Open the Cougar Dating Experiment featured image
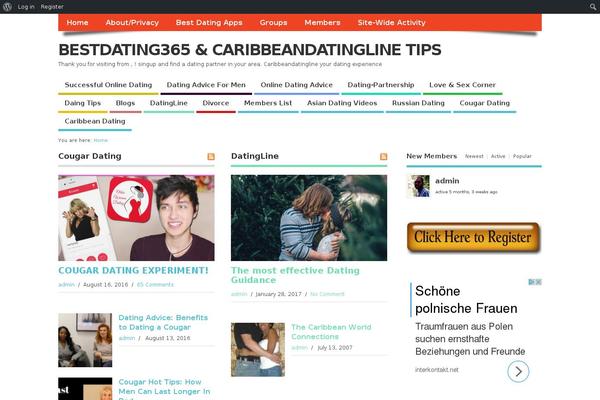The height and width of the screenshot is (400, 600). tap(136, 218)
